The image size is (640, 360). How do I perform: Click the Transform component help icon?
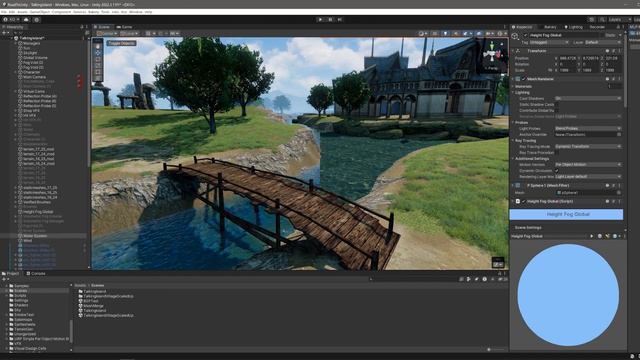point(607,51)
